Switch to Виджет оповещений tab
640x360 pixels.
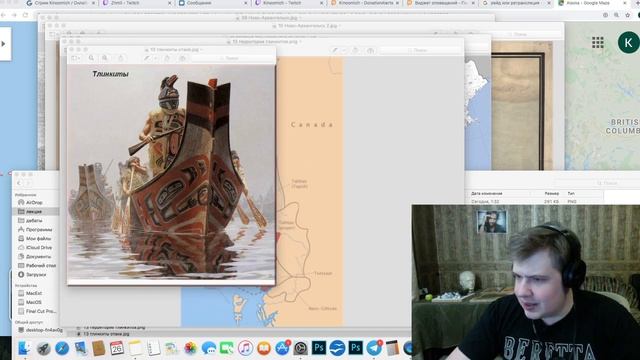coord(441,3)
